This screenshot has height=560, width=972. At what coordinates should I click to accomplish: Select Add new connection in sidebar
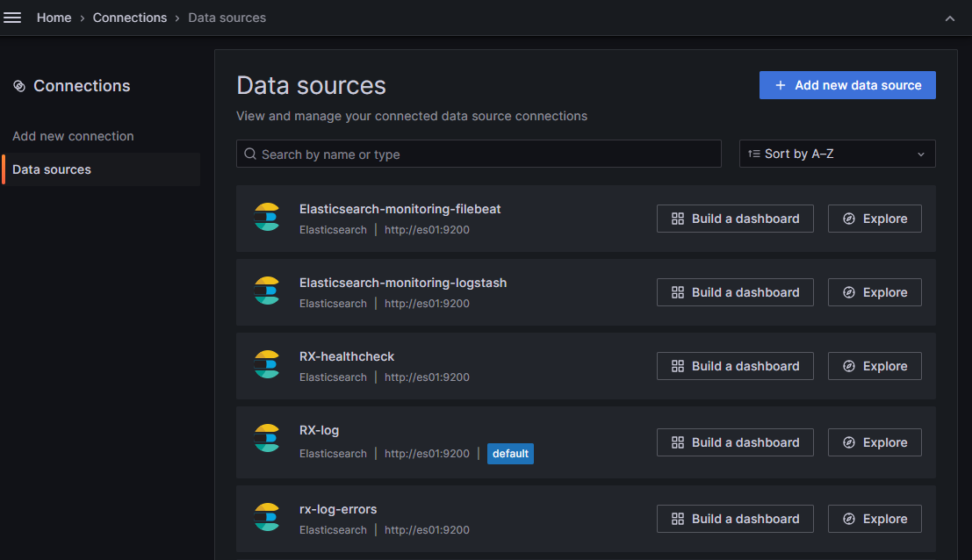click(73, 136)
